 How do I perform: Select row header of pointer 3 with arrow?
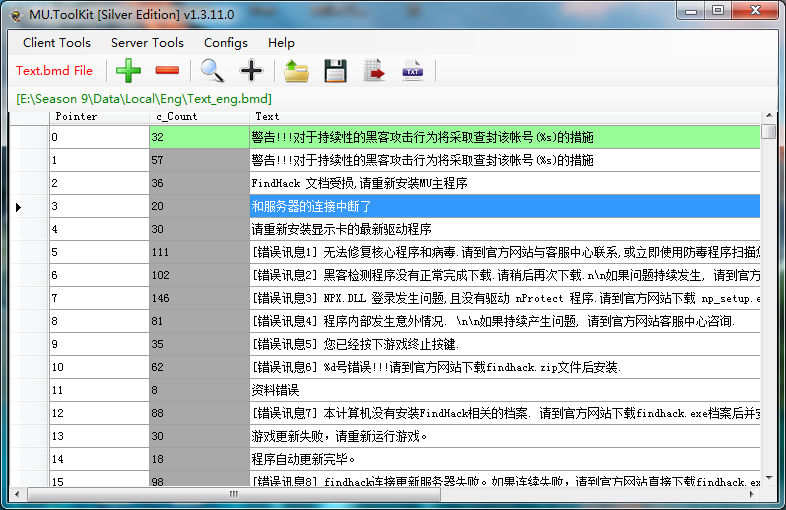pos(29,207)
